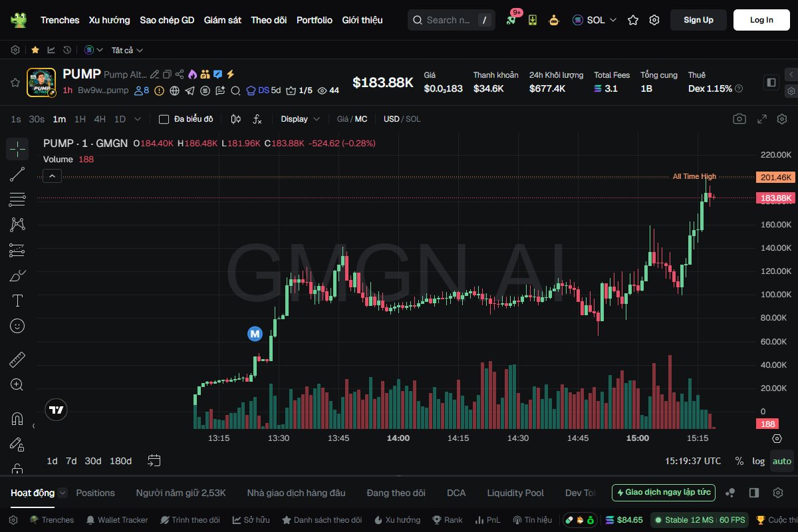
Task: Click the date range calendar icon
Action: [x=154, y=460]
